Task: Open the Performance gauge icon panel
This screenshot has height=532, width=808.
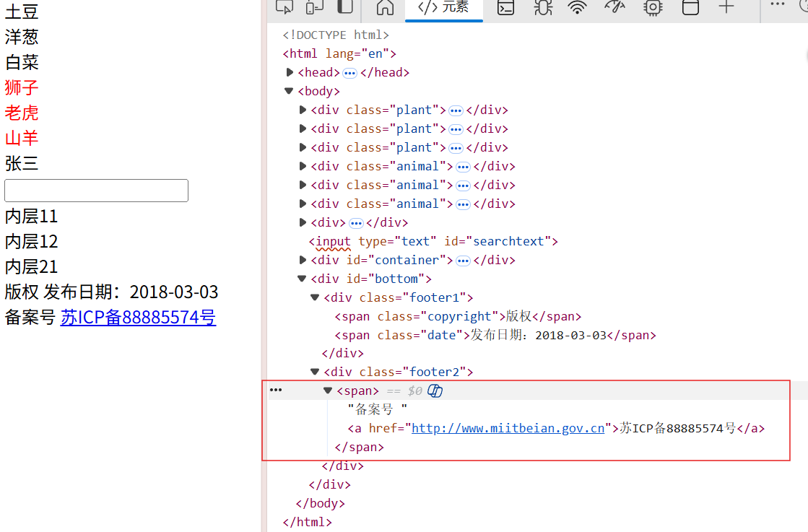Action: 614,7
